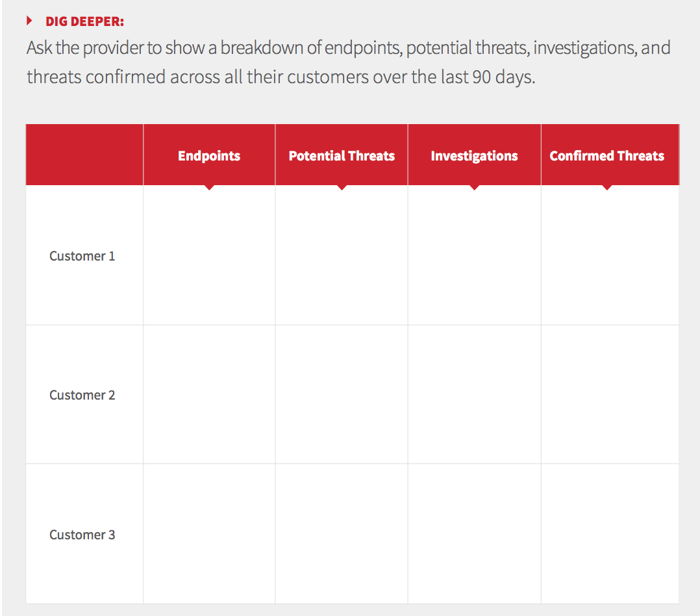Viewport: 700px width, 616px height.
Task: Click the Endpoints cell for Customer 1
Action: pyautogui.click(x=209, y=256)
